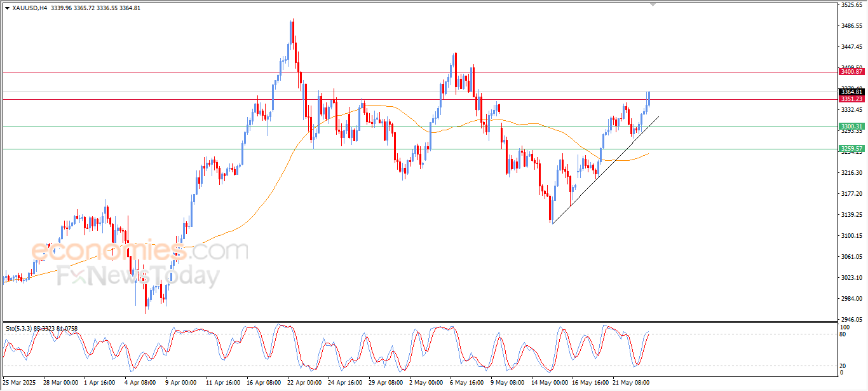Click the XAUUSD,H4 symbol title text

pyautogui.click(x=30, y=8)
